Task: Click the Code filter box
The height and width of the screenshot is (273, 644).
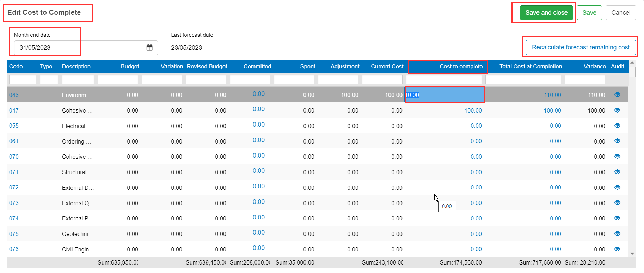Action: tap(23, 79)
